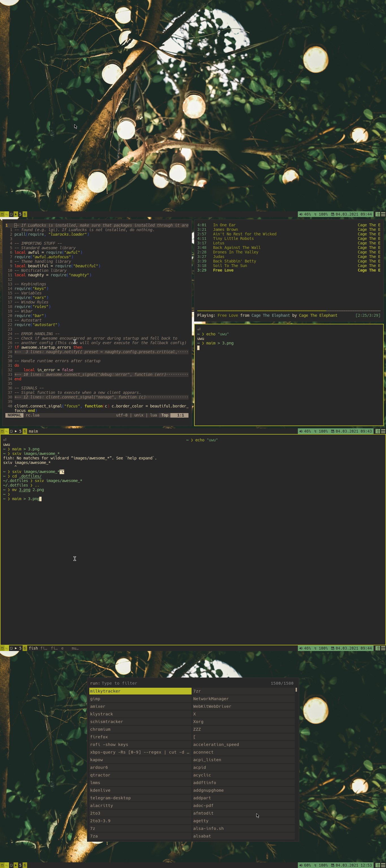The height and width of the screenshot is (868, 386).
Task: Open the hamburger menu icon in the bar above rc.lua editor
Action: [x=383, y=214]
